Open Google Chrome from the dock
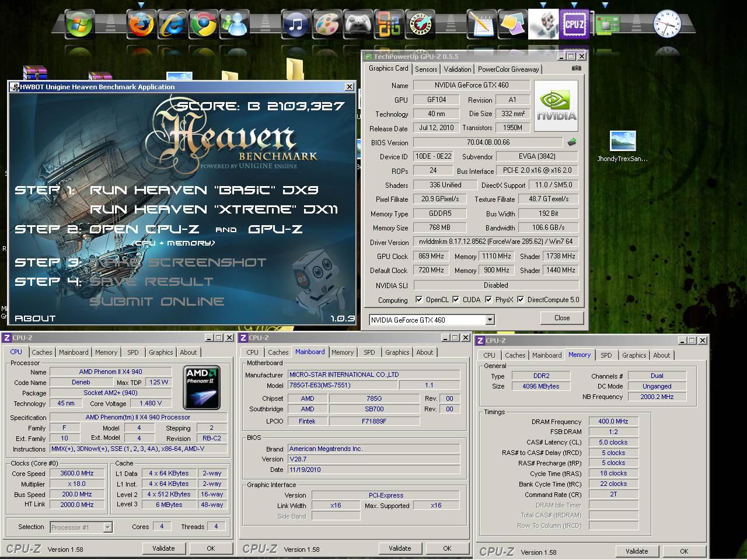 204,24
